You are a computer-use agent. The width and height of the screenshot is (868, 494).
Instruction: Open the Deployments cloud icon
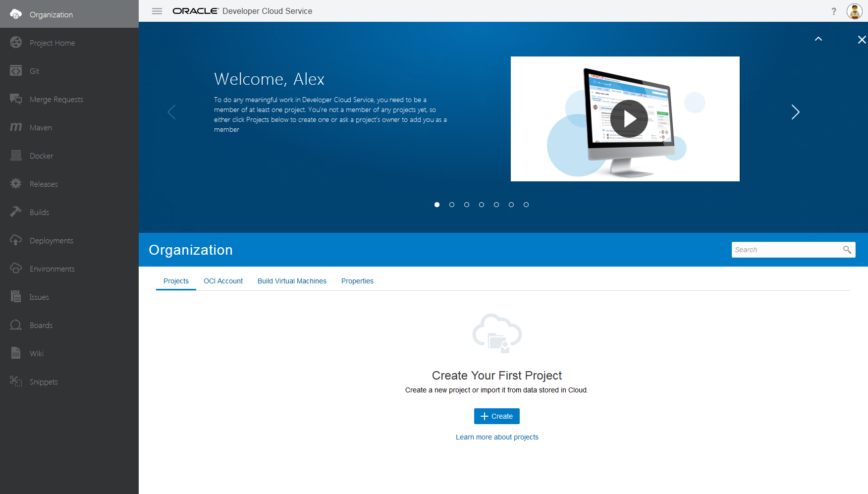[x=16, y=240]
